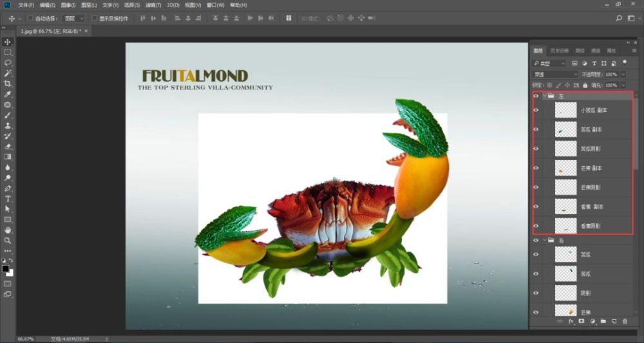
Task: Select the Spot Healing Brush tool
Action: click(7, 105)
